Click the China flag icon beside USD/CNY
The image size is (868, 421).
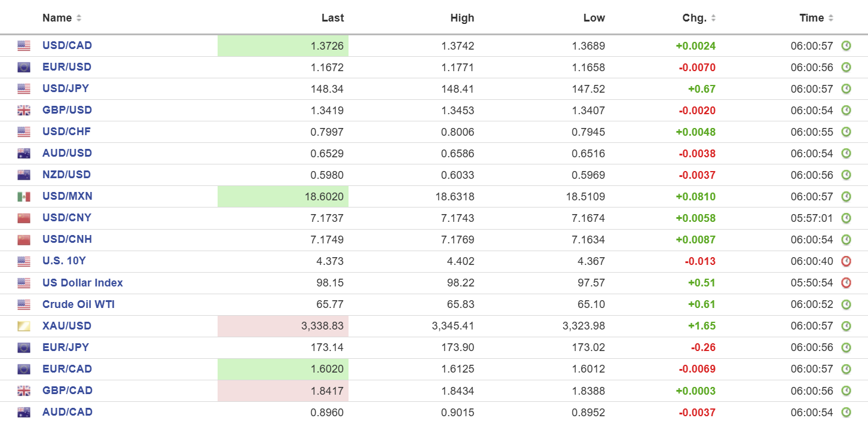click(24, 218)
